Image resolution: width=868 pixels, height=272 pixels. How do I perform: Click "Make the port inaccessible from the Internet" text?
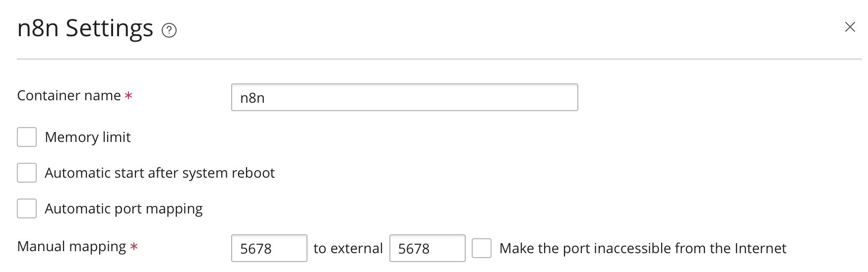tap(643, 248)
